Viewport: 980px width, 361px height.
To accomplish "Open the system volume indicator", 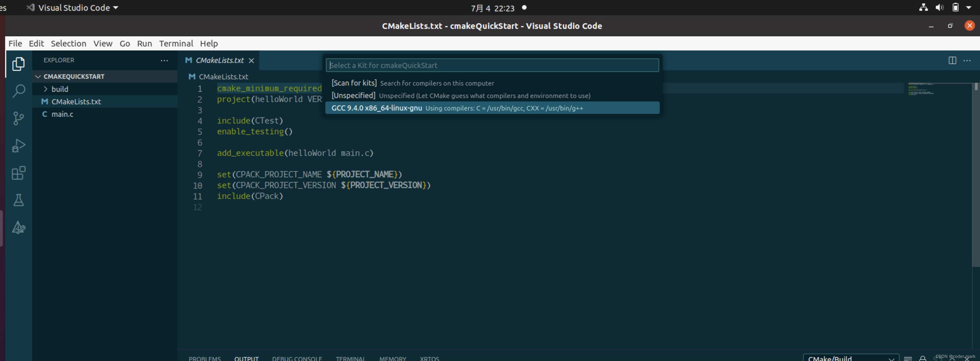I will [x=940, y=8].
